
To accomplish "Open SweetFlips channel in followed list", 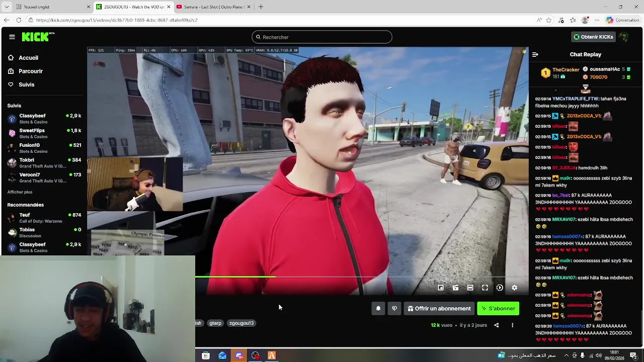I will click(x=44, y=133).
